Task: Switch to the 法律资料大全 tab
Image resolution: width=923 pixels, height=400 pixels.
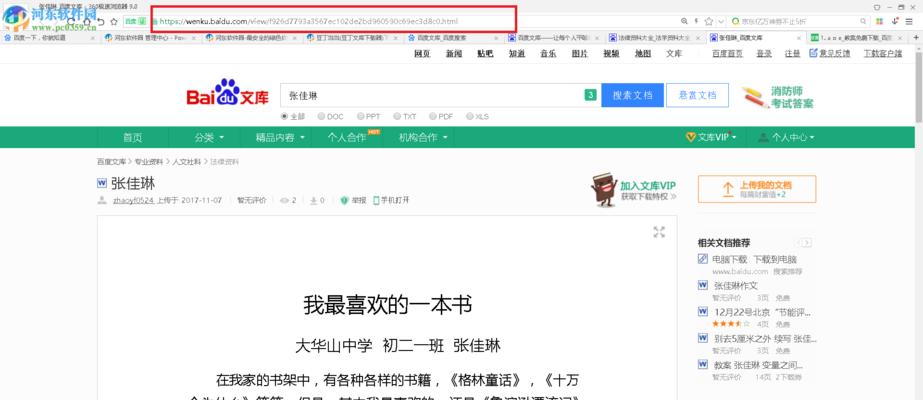Action: coord(656,38)
